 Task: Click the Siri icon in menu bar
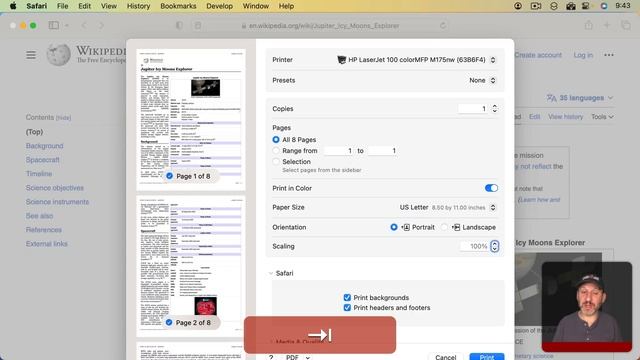(604, 6)
